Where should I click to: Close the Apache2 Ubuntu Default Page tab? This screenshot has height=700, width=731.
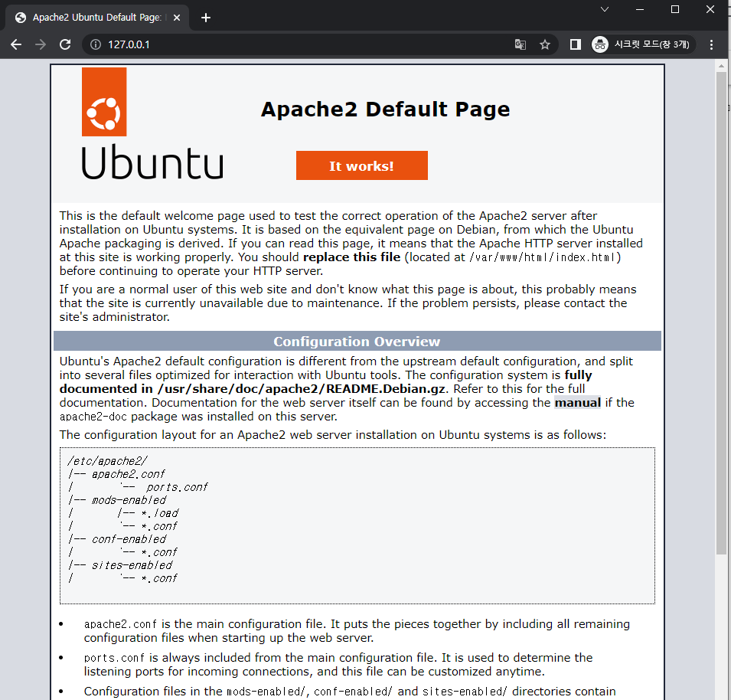(x=177, y=18)
